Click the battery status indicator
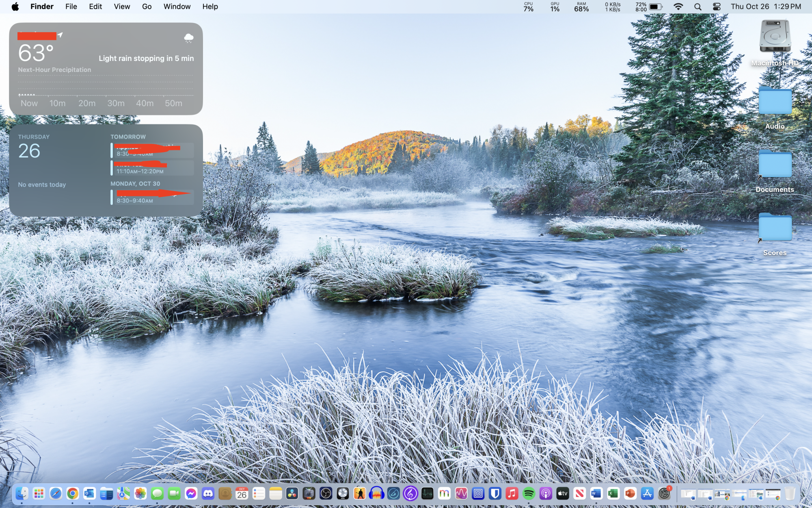 point(655,7)
